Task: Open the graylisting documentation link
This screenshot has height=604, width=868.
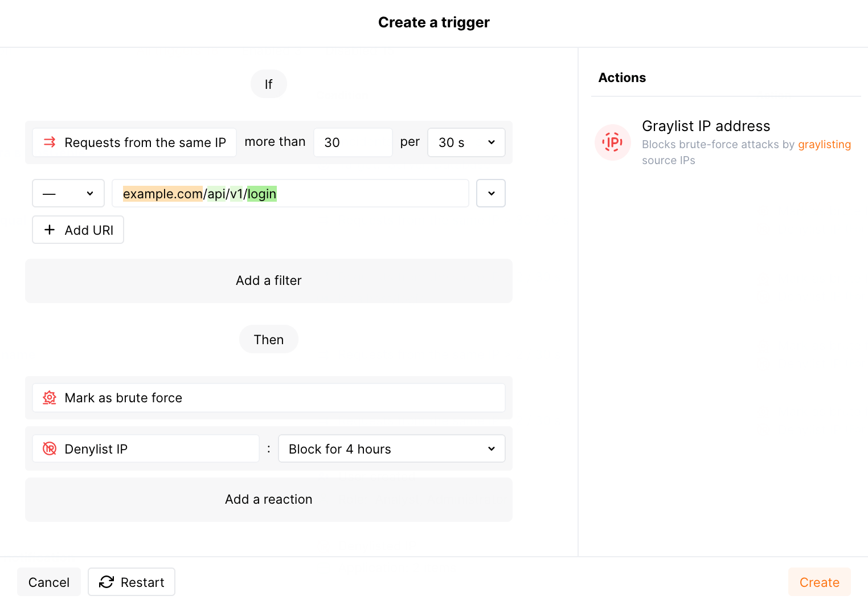Action: [824, 144]
